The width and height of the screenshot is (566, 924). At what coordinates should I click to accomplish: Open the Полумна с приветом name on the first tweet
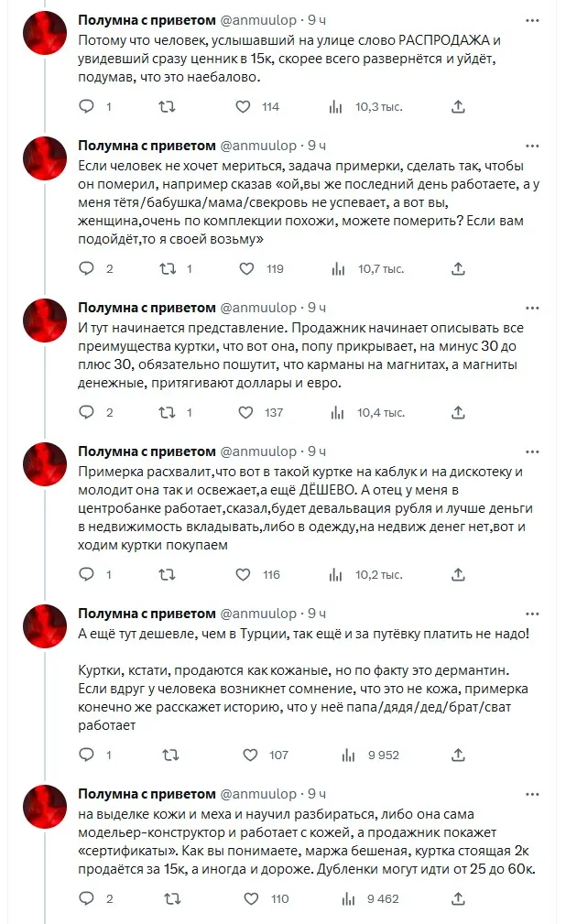[x=147, y=20]
